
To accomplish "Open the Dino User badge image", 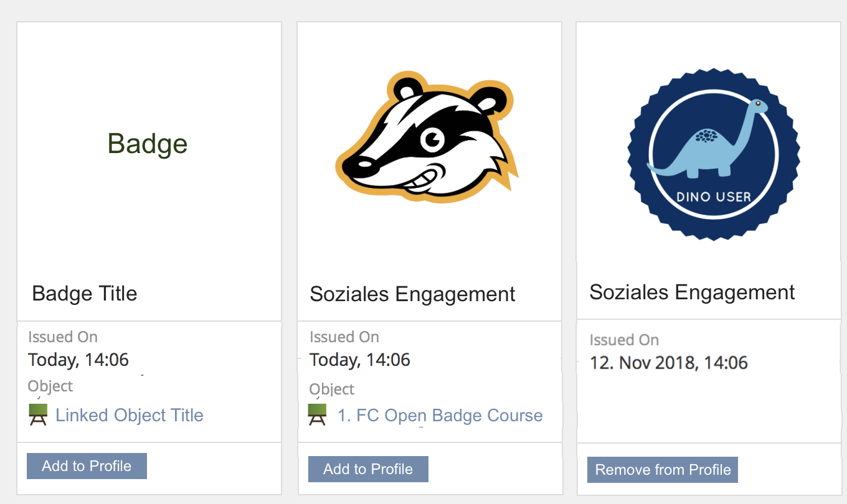I will coord(713,154).
